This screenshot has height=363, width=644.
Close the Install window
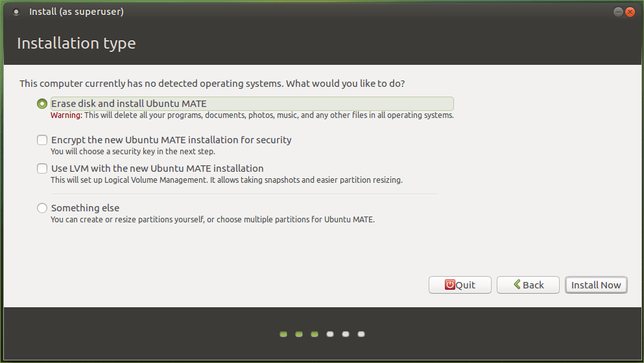click(x=630, y=12)
